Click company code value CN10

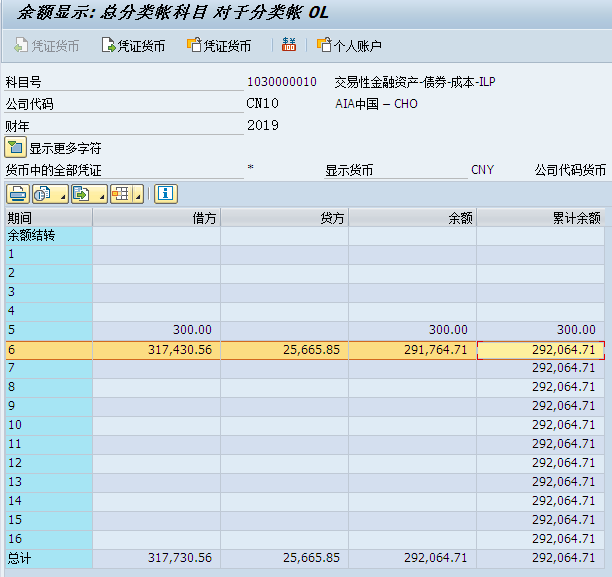click(262, 103)
